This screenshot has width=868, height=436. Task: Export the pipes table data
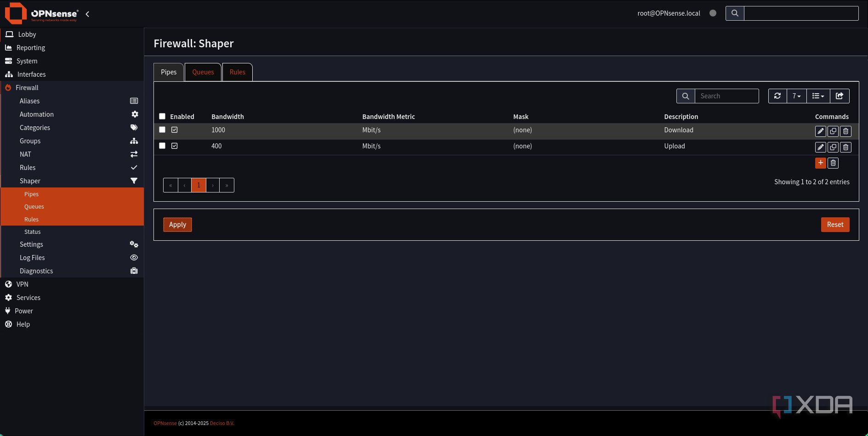[840, 96]
